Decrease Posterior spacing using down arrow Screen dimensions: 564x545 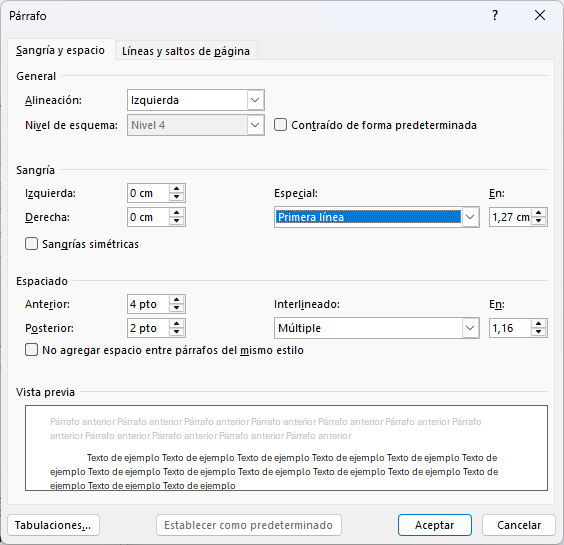[x=176, y=332]
